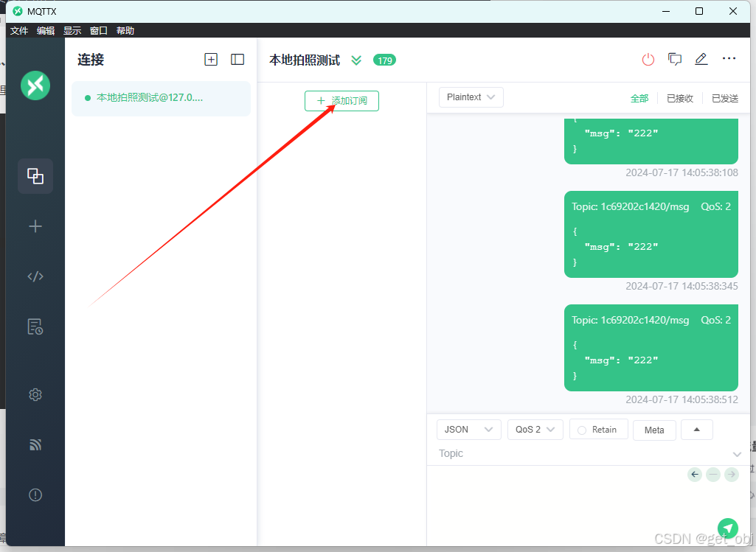Click the 连接 panel heading
The height and width of the screenshot is (552, 756).
click(91, 60)
